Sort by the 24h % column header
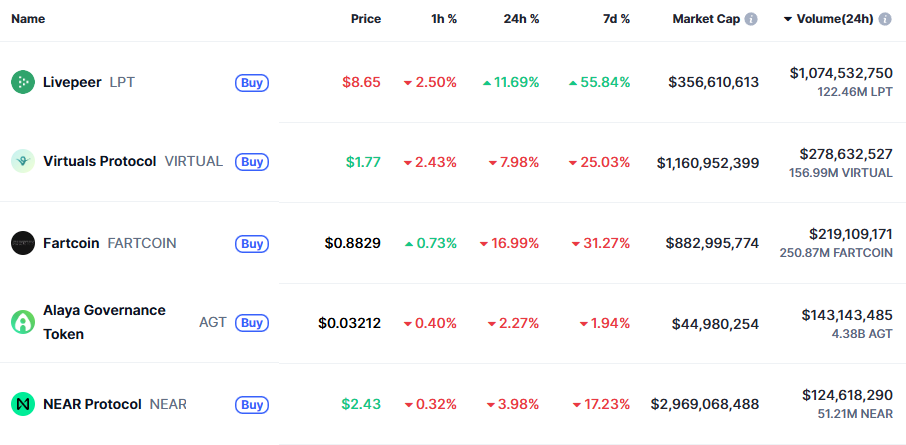 click(x=521, y=19)
